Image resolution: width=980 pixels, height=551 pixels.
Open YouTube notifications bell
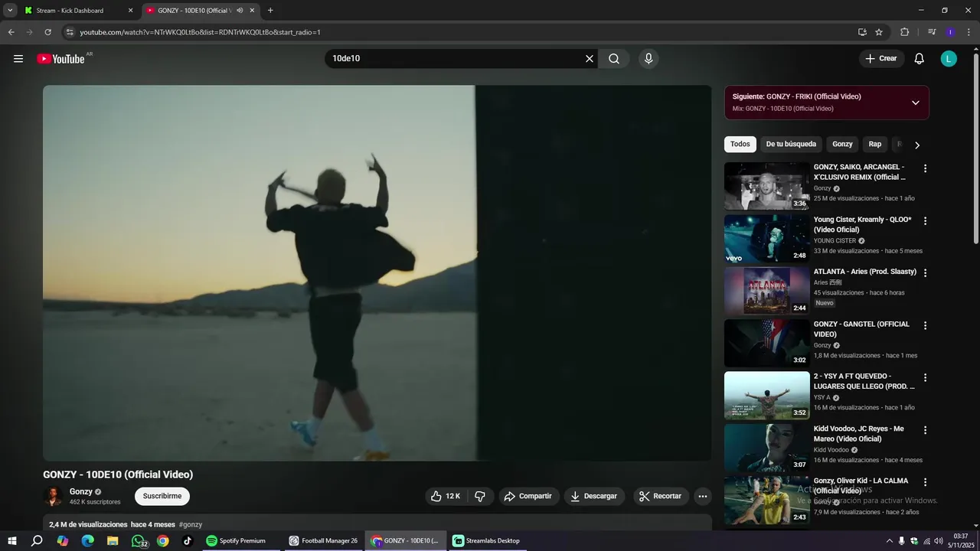(x=920, y=59)
